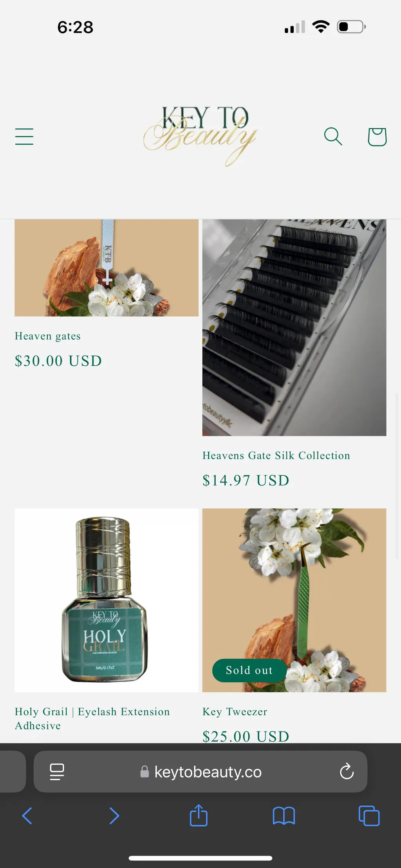Go back with Safari back arrow
Screen dimensions: 401x868
[x=27, y=816]
